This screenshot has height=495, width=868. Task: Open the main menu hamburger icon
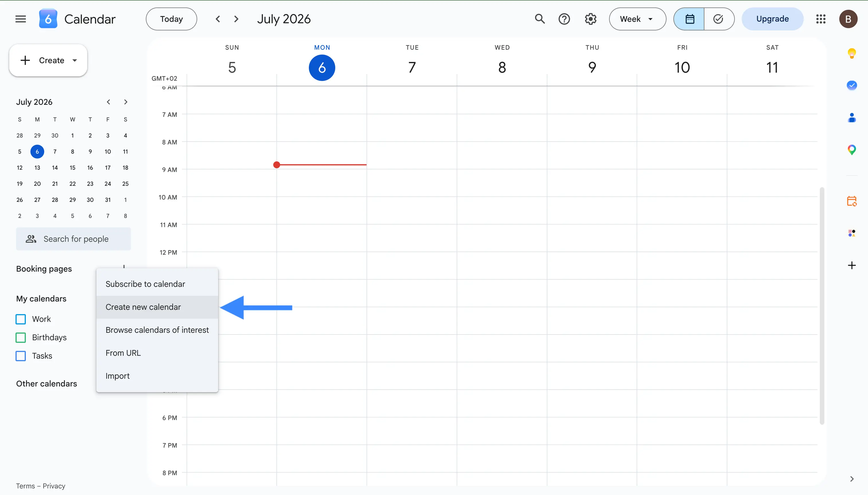click(x=20, y=19)
